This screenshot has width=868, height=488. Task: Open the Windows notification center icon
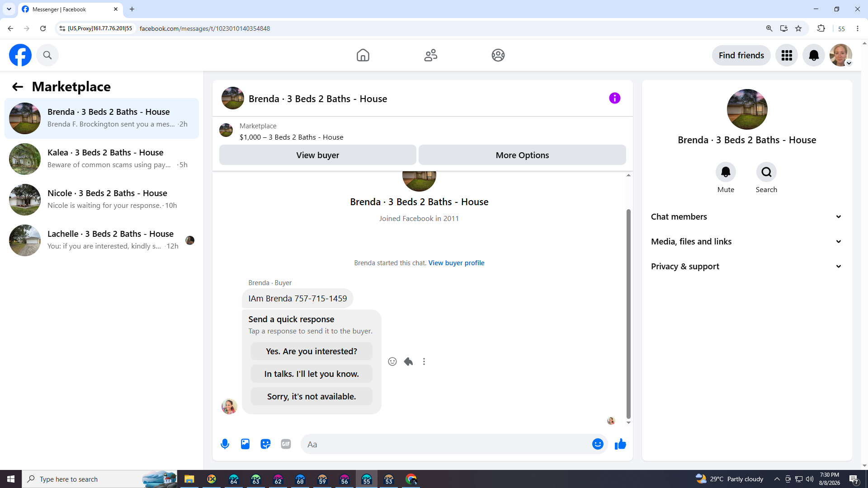(854, 479)
